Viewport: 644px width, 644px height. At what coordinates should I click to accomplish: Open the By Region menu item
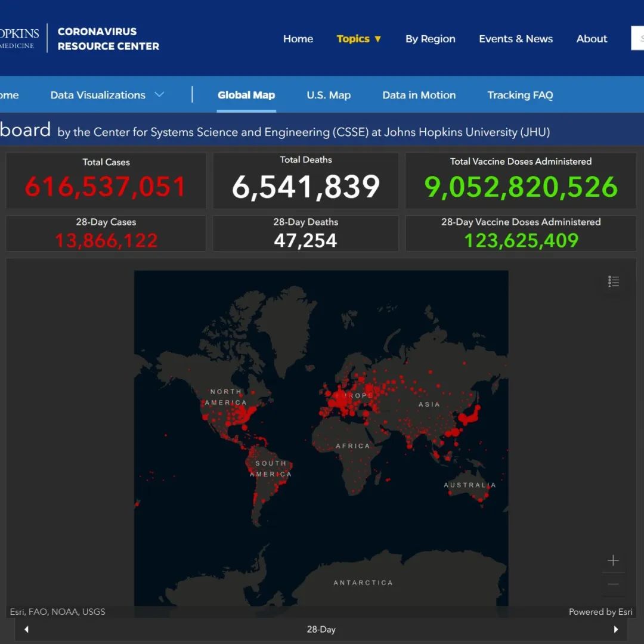[x=430, y=39]
